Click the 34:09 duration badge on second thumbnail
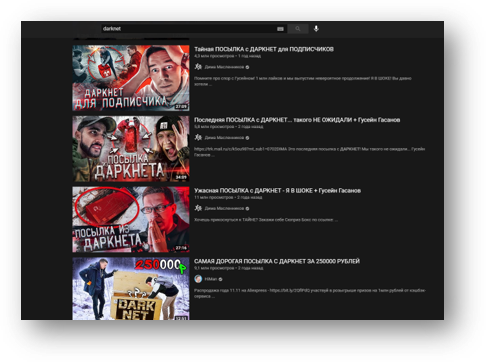Screen dimensions: 486x362 [181, 177]
